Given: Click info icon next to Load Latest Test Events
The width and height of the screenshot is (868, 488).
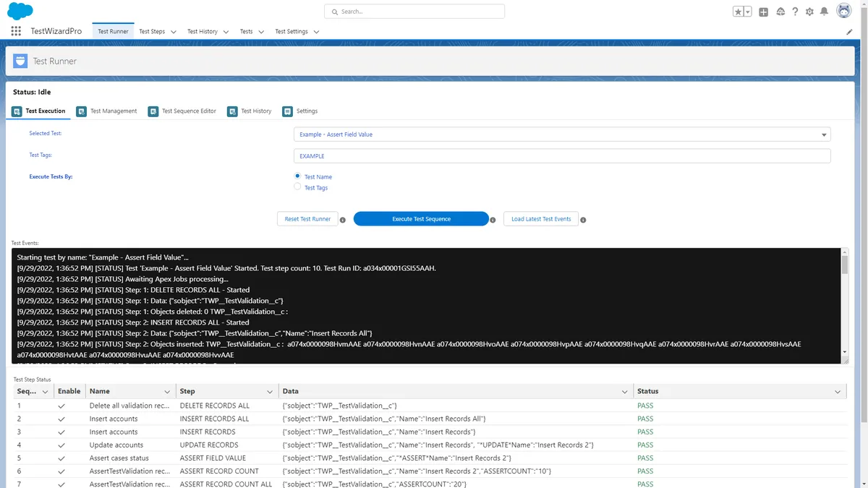Looking at the screenshot, I should [x=583, y=220].
